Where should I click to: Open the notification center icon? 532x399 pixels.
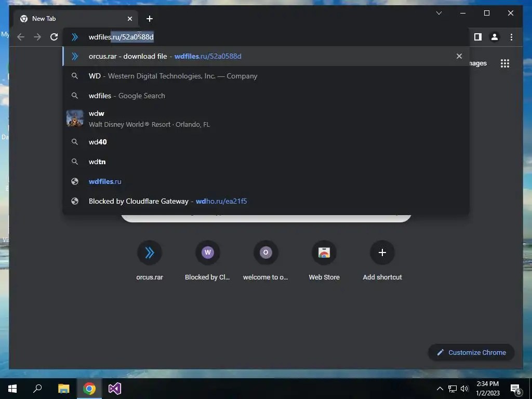515,389
